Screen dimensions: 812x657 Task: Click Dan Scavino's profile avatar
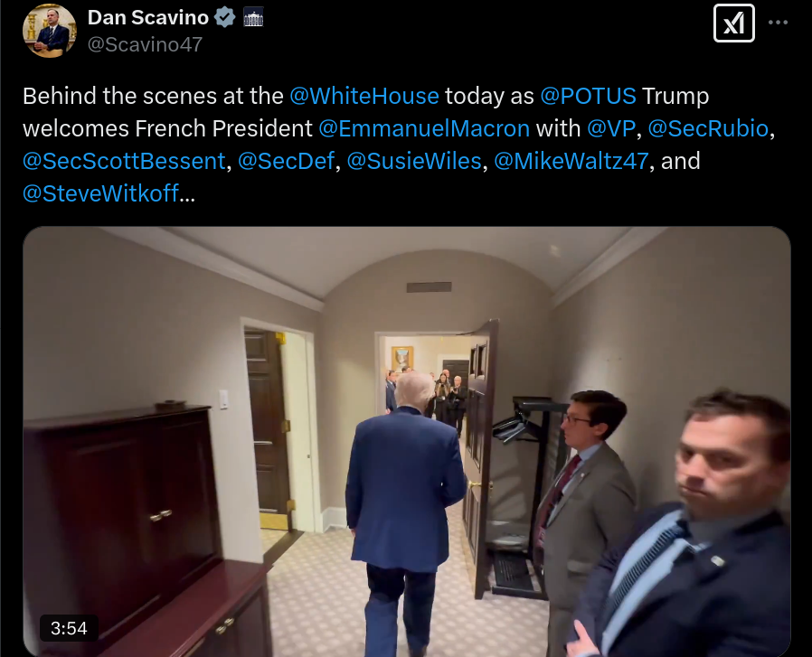point(50,31)
